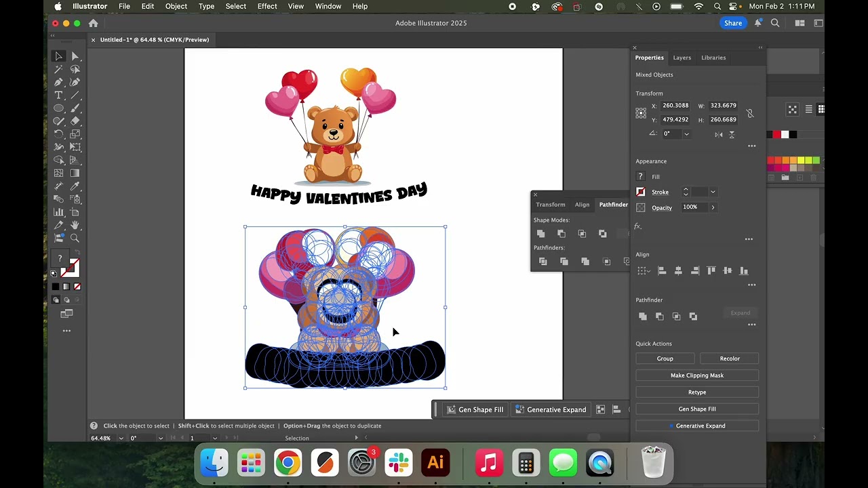Switch Swatches panel to list view
The height and width of the screenshot is (488, 868).
808,109
